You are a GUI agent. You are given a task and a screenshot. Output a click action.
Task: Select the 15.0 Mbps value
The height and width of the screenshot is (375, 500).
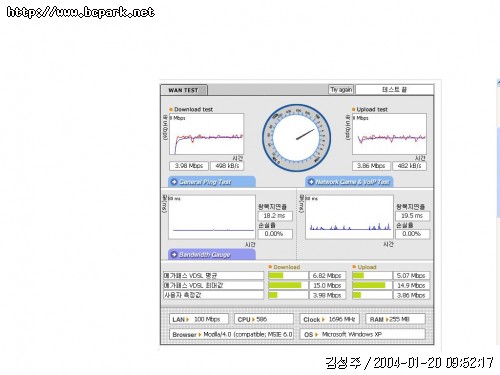coord(327,285)
